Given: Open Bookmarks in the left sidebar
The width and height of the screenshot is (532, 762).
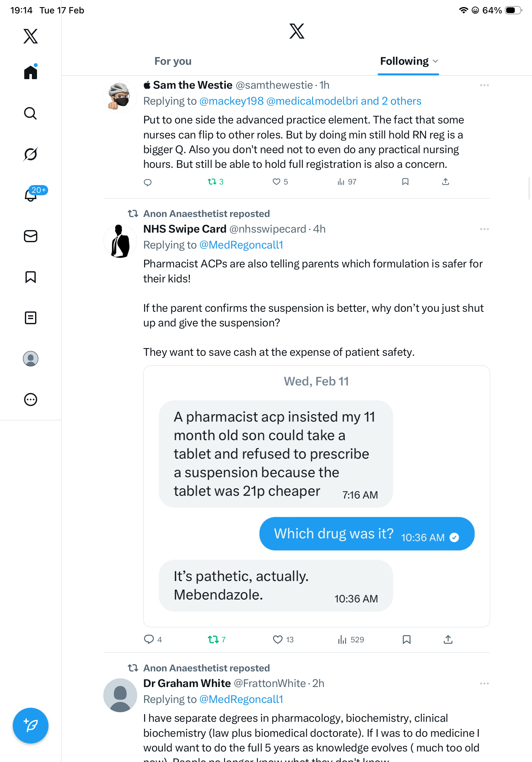Looking at the screenshot, I should tap(31, 277).
